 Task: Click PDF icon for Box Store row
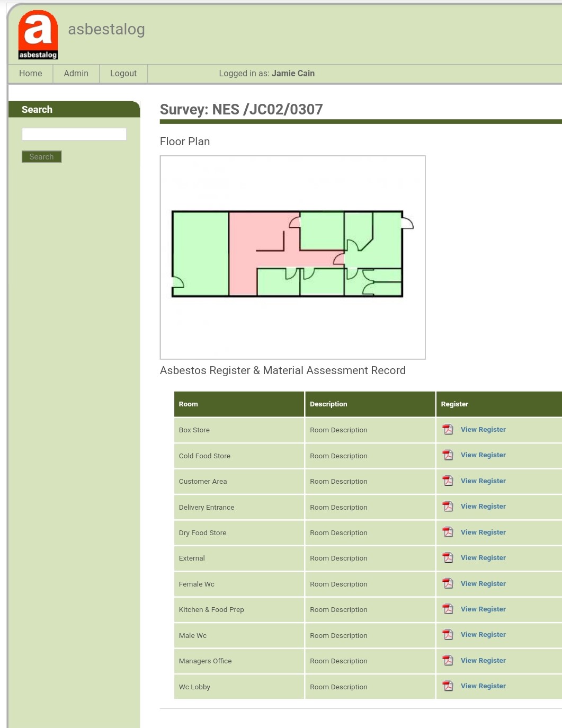[448, 430]
